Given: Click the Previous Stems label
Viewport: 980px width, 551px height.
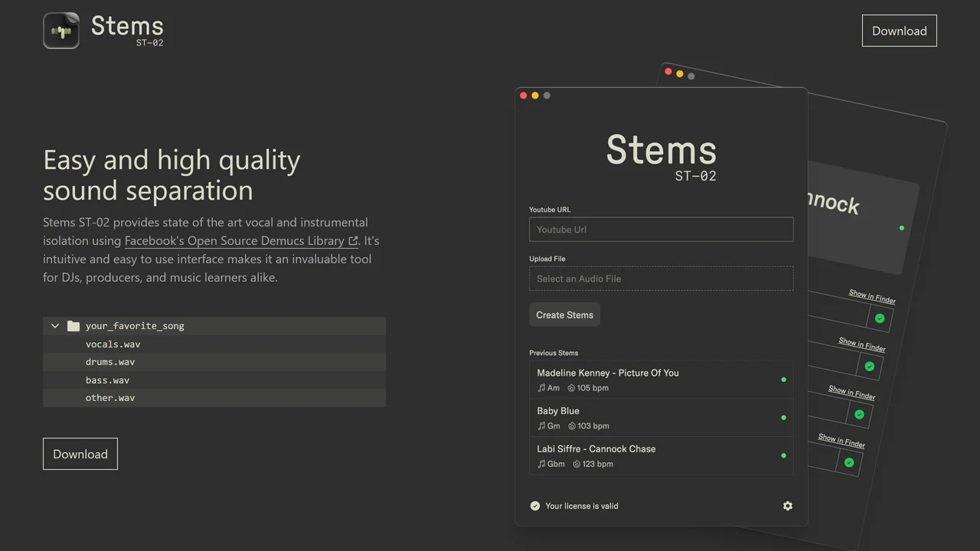Looking at the screenshot, I should point(554,353).
